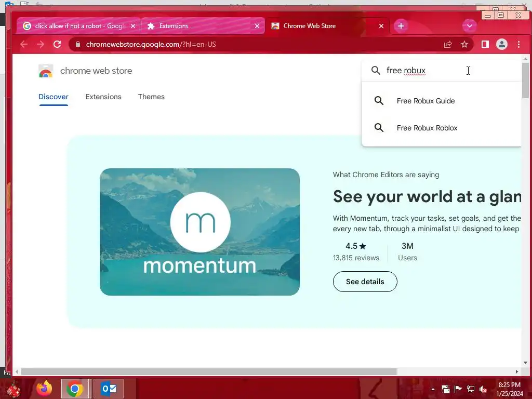Click the muted volume tray icon
Image resolution: width=532 pixels, height=399 pixels.
pos(483,389)
